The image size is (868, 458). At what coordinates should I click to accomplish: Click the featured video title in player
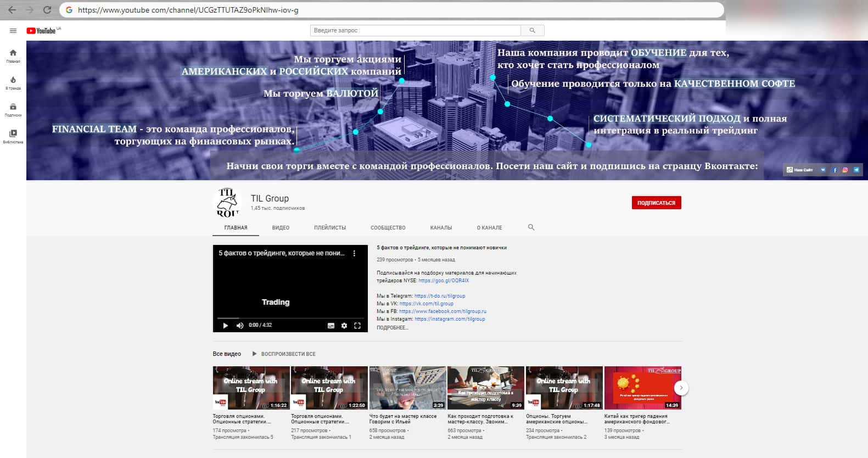(282, 253)
